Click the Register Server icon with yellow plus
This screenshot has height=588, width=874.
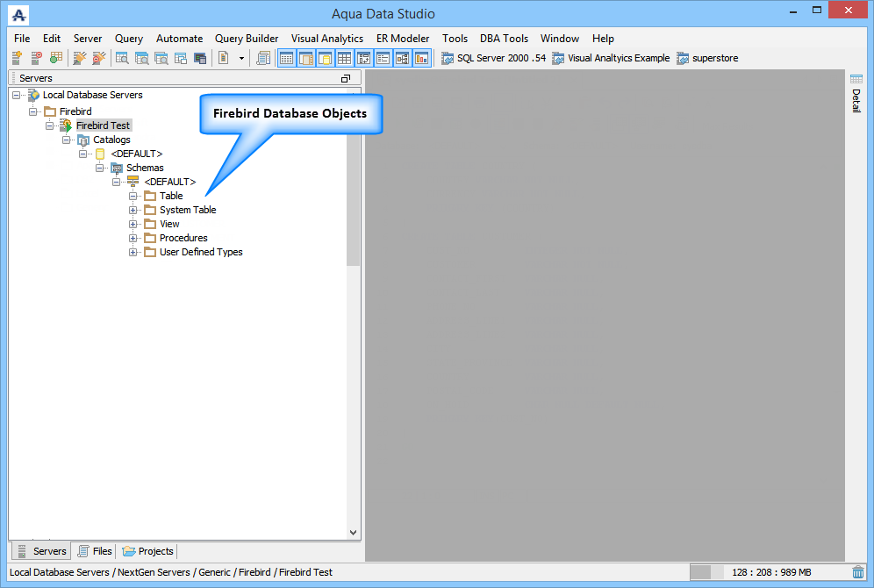pos(18,57)
